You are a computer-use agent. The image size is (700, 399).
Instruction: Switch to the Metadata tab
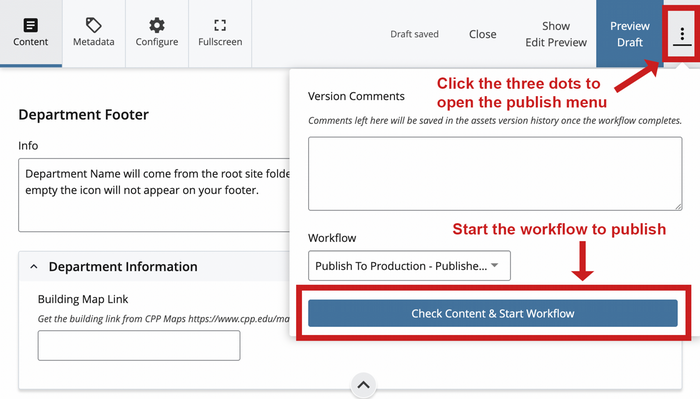tap(94, 33)
